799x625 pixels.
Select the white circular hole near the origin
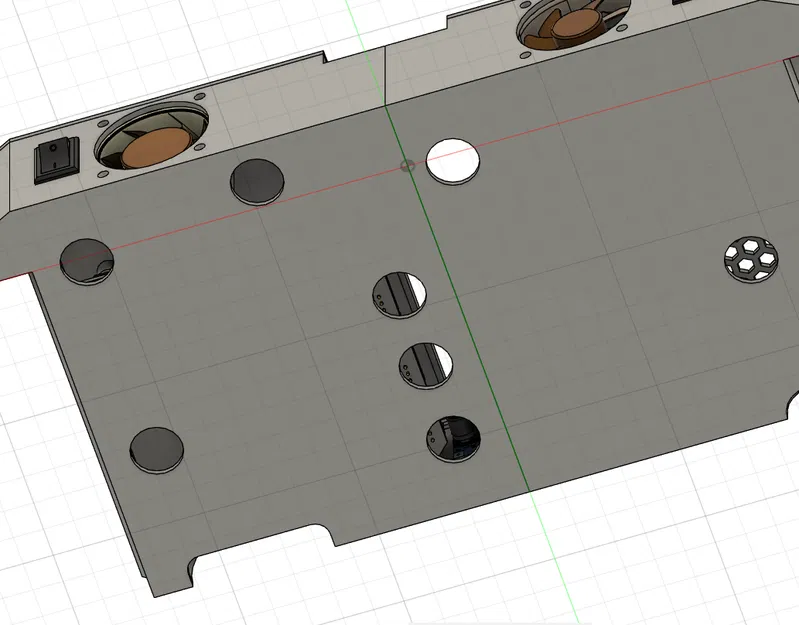pyautogui.click(x=453, y=162)
